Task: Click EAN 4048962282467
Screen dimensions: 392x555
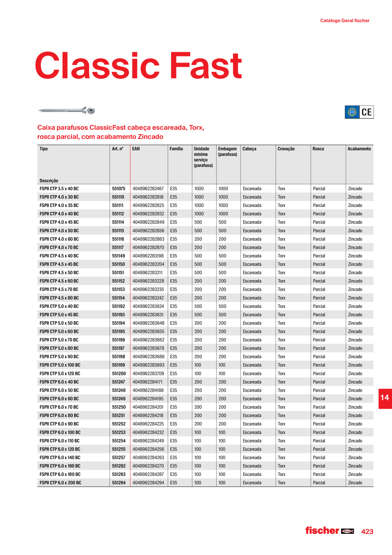Action: (x=148, y=189)
